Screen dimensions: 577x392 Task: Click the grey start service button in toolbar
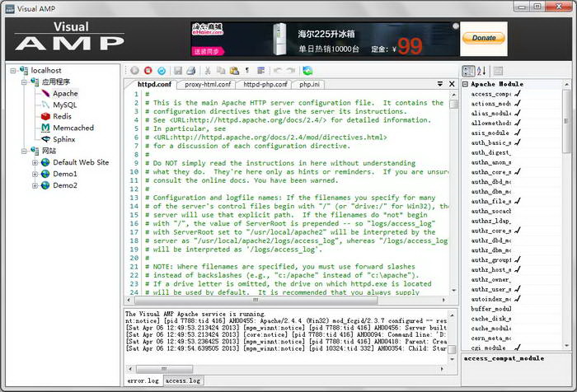[x=134, y=71]
